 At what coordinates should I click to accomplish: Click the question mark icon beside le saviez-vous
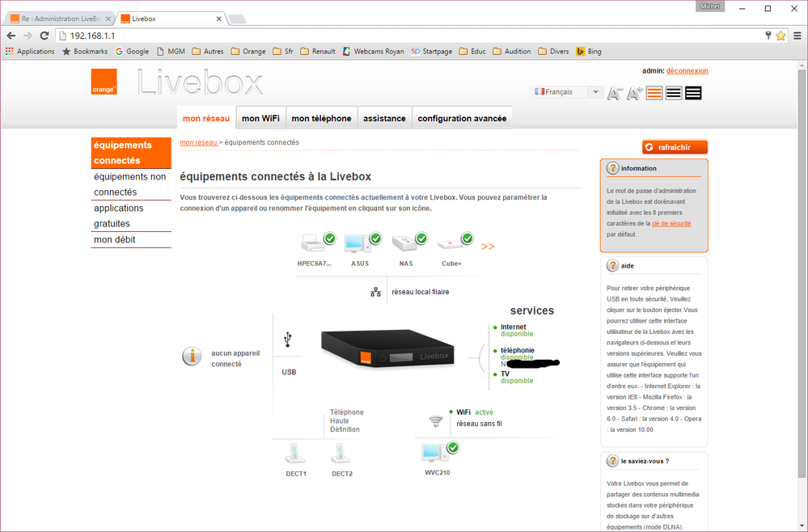[x=613, y=461]
